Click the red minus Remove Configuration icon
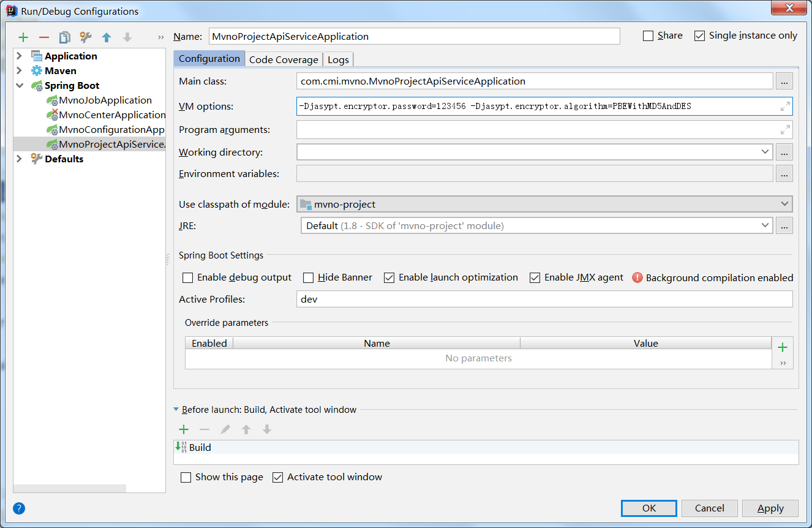The width and height of the screenshot is (812, 528). point(44,37)
